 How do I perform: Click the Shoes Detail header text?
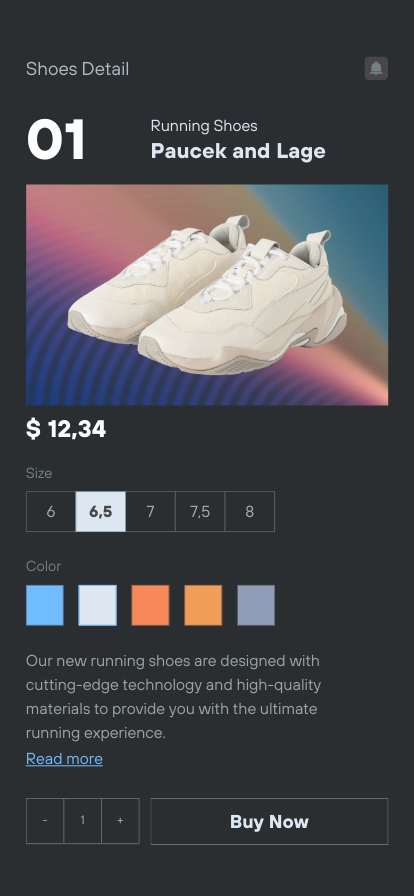[x=78, y=69]
